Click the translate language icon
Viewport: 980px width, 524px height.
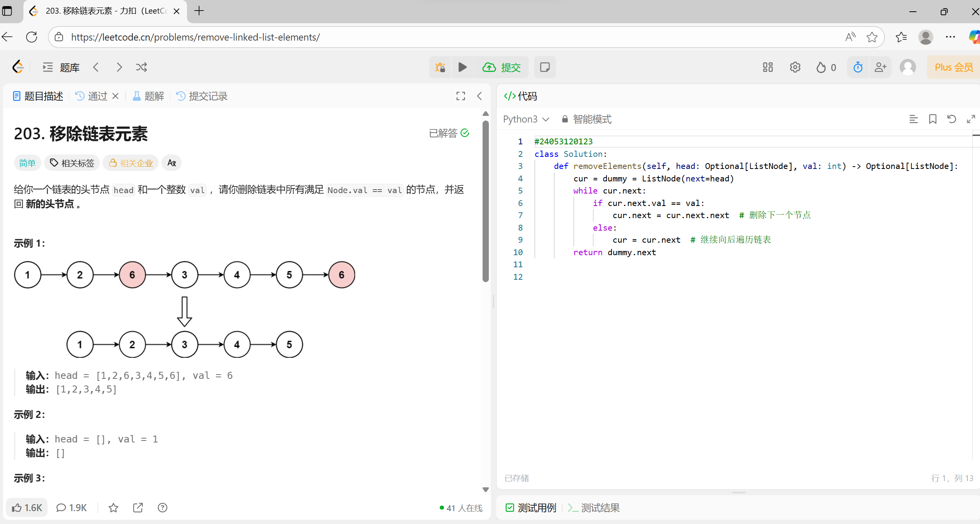[172, 163]
